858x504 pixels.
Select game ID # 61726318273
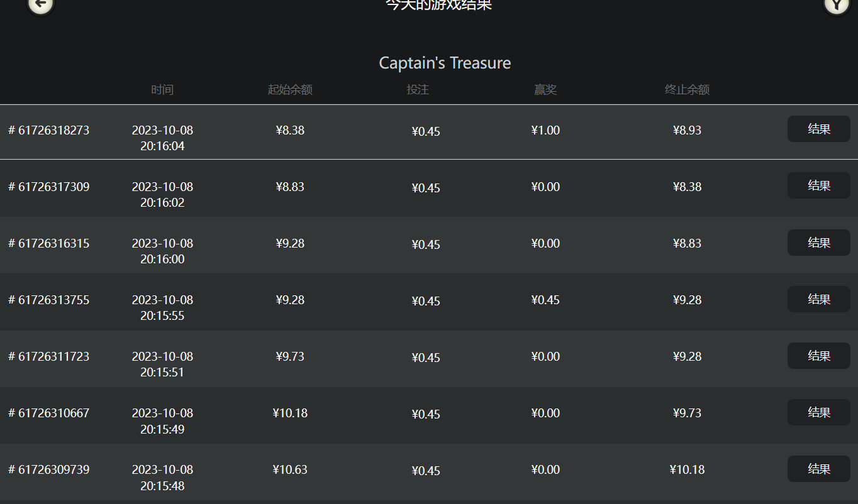pyautogui.click(x=49, y=130)
